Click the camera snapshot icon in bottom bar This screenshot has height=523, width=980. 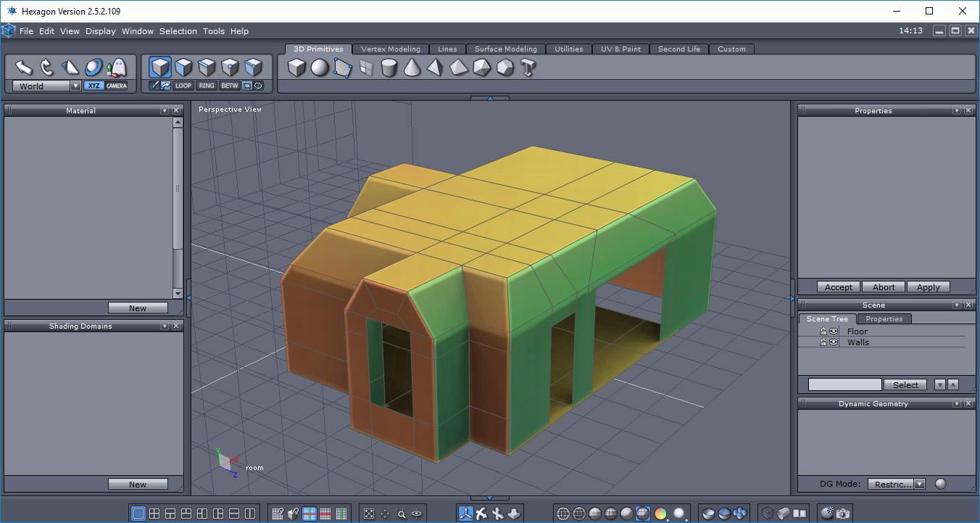click(x=843, y=514)
